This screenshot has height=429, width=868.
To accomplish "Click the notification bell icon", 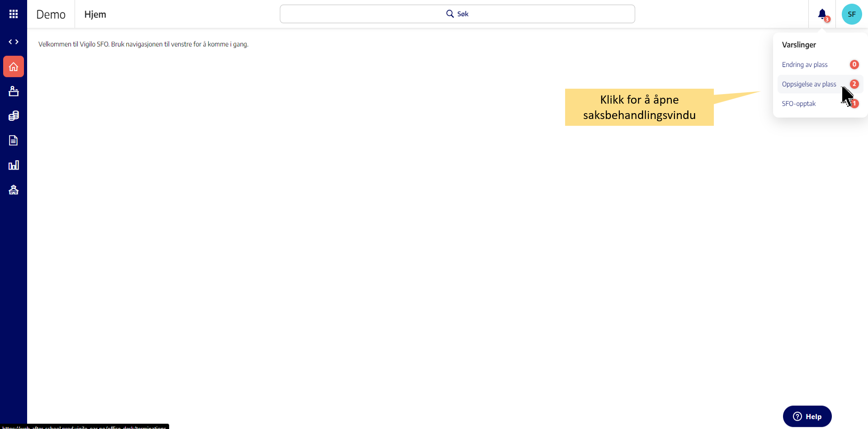I will click(x=822, y=14).
